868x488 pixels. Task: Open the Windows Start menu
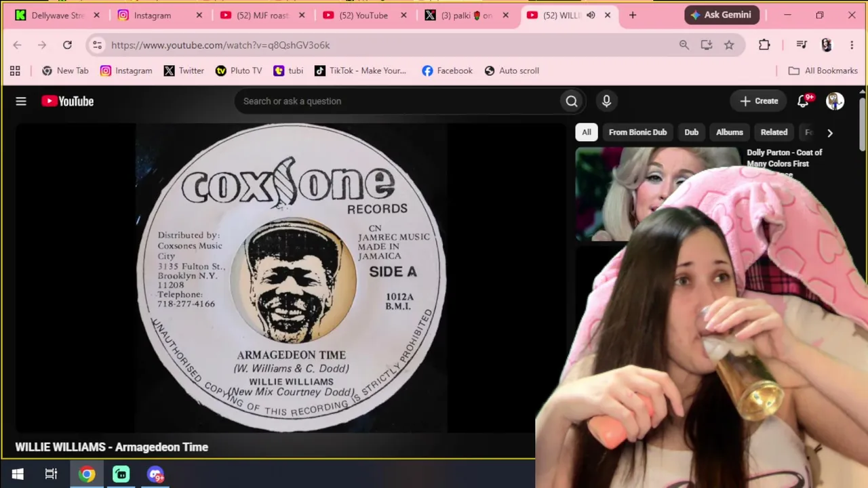(x=18, y=474)
